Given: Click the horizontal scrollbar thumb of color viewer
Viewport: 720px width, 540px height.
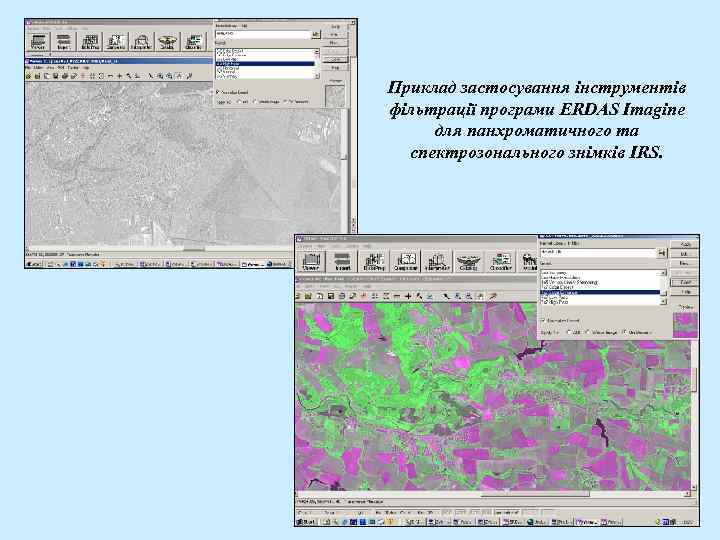Looking at the screenshot, I should tap(535, 494).
